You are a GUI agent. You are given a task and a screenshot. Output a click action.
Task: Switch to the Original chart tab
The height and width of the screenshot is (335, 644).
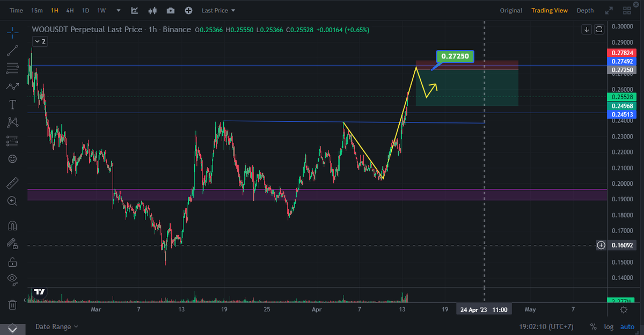pos(511,10)
